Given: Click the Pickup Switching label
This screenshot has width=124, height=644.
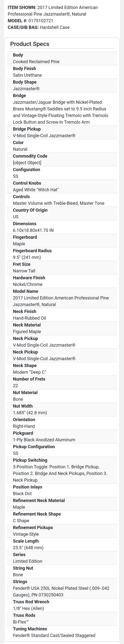Looking at the screenshot, I should point(30,460).
